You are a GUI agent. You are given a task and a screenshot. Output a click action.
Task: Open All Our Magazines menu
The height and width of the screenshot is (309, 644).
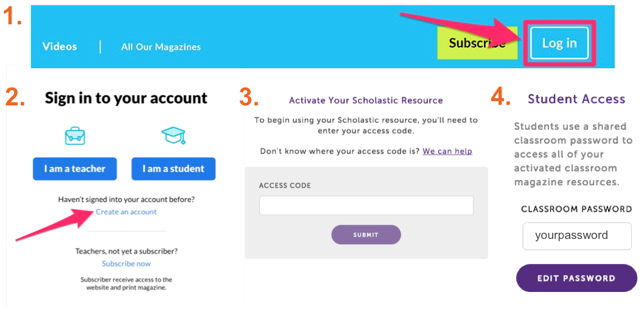(161, 47)
